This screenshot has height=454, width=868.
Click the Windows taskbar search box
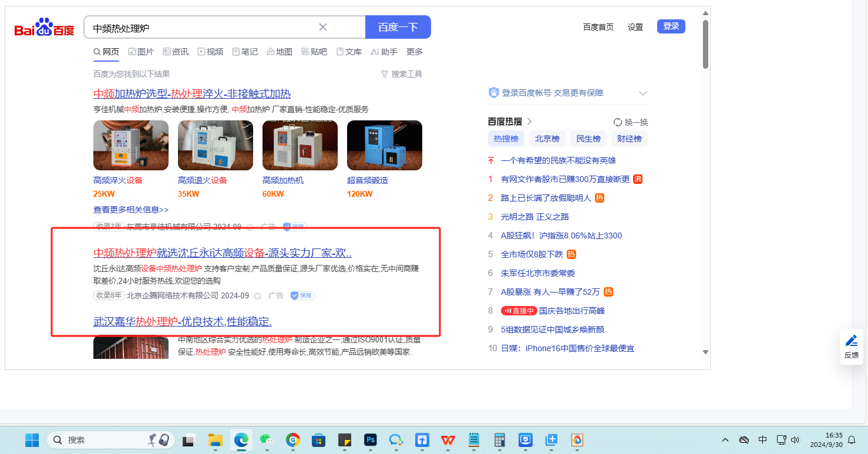pyautogui.click(x=111, y=440)
